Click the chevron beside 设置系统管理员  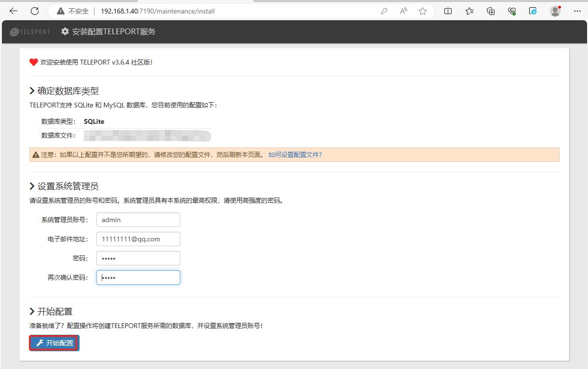(32, 186)
